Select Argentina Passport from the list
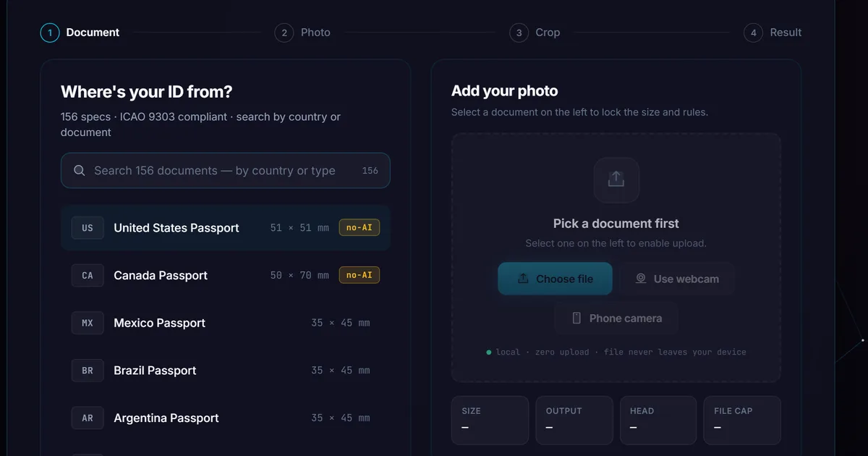Viewport: 868px width, 456px height. click(226, 418)
